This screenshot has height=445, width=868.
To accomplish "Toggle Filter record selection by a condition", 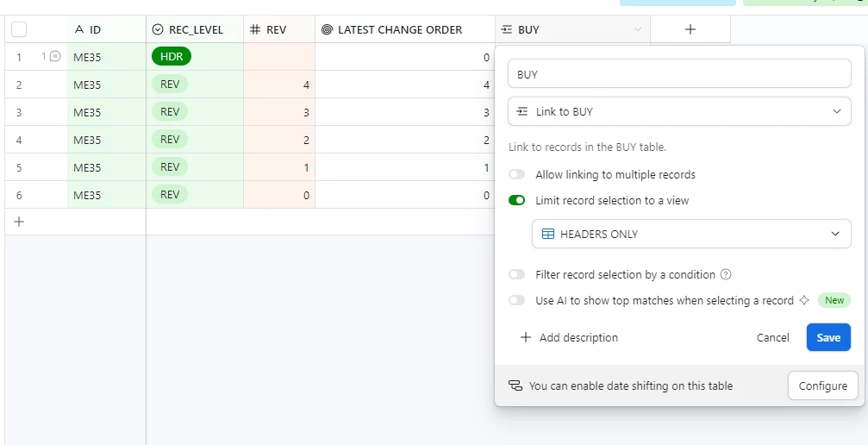I will coord(516,274).
